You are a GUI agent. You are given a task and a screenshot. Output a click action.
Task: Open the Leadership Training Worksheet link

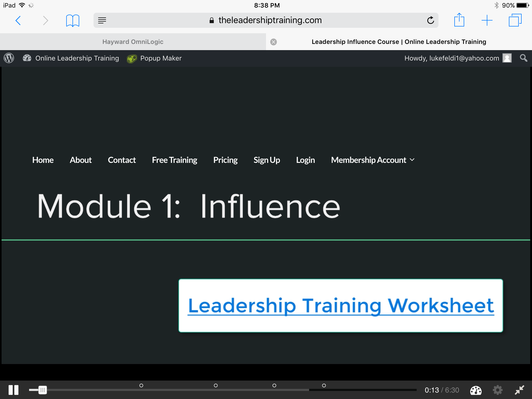[x=341, y=306]
